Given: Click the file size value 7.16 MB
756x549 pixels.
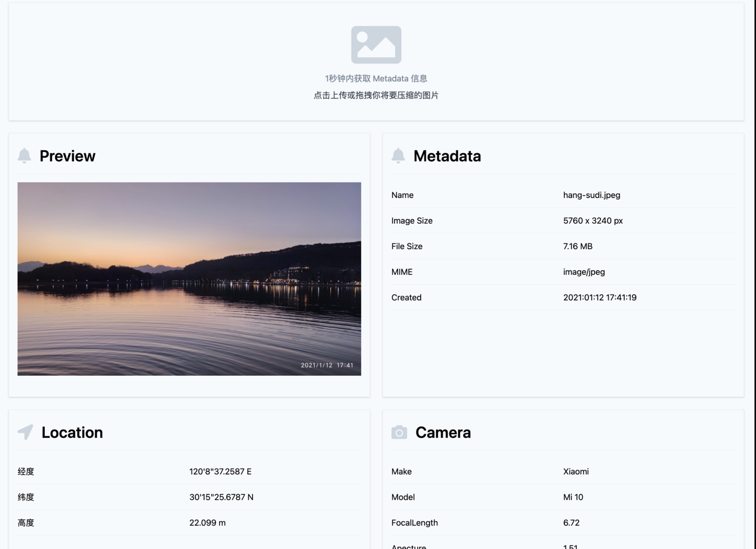Looking at the screenshot, I should pyautogui.click(x=577, y=246).
